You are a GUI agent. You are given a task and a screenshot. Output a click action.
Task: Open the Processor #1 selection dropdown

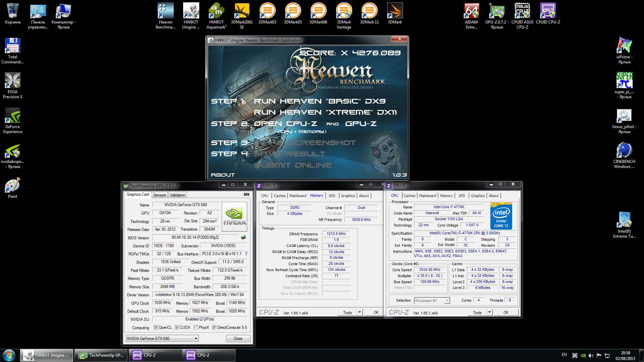tap(432, 301)
